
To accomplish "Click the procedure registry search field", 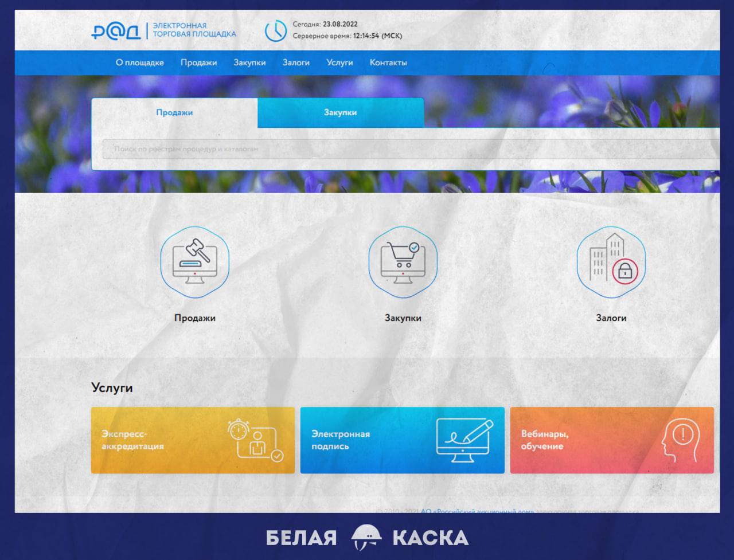I will [x=401, y=149].
